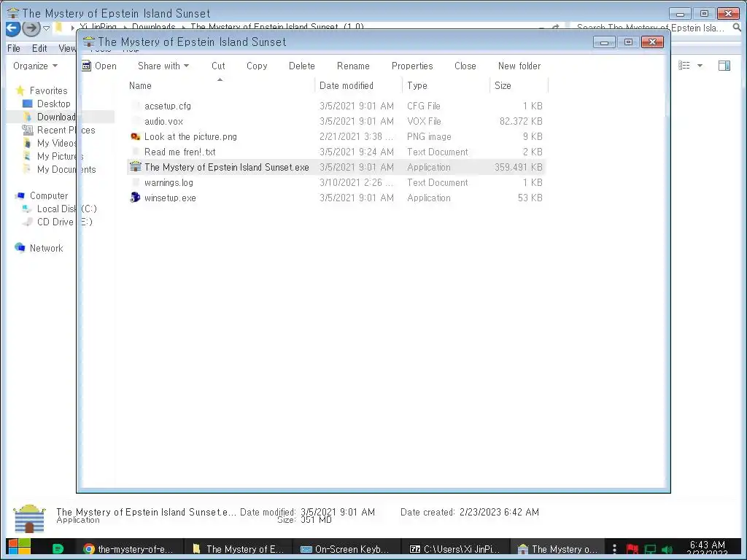747x560 pixels.
Task: Click the search magnifier icon
Action: (737, 28)
